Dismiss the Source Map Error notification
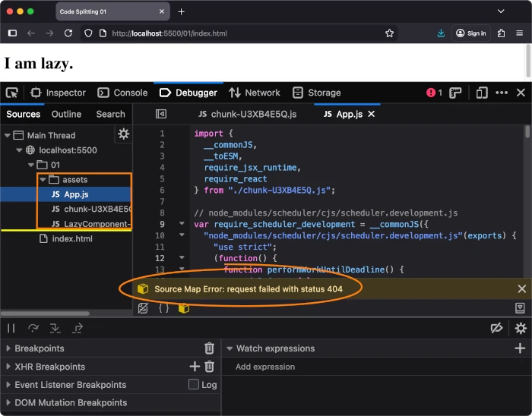 (522, 289)
